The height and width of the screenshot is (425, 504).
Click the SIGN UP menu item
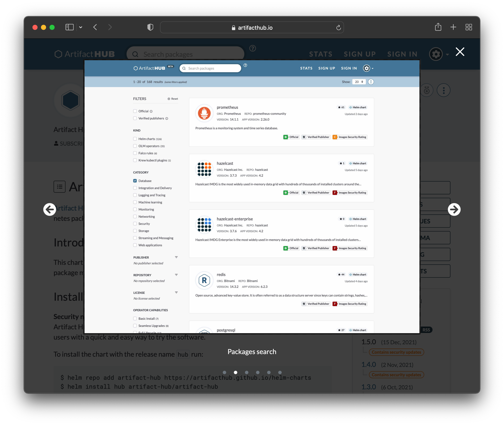coord(327,67)
